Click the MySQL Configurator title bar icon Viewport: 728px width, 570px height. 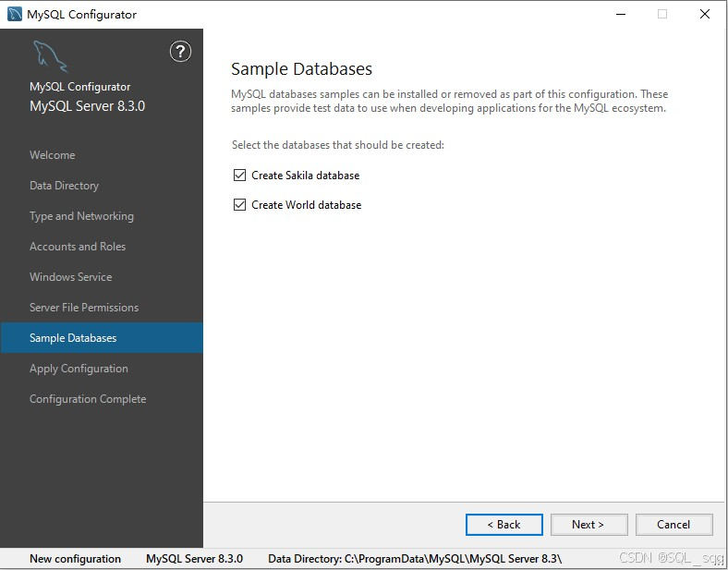click(15, 14)
